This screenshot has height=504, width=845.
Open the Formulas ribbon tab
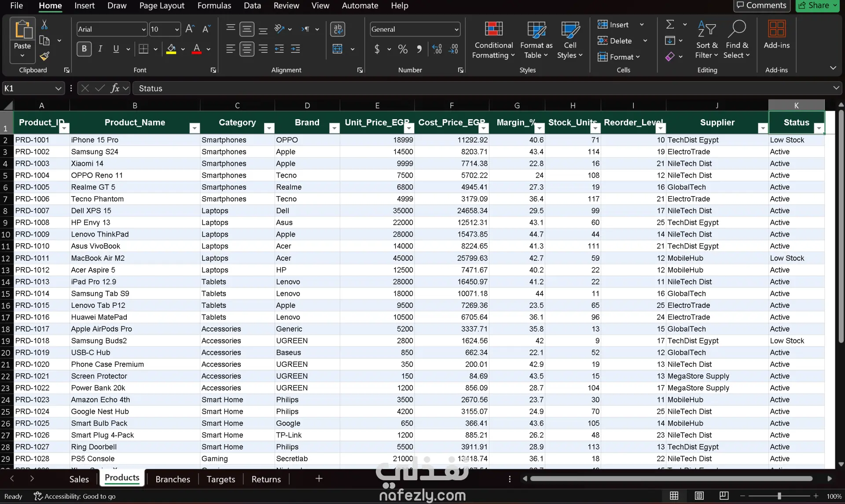pos(214,6)
